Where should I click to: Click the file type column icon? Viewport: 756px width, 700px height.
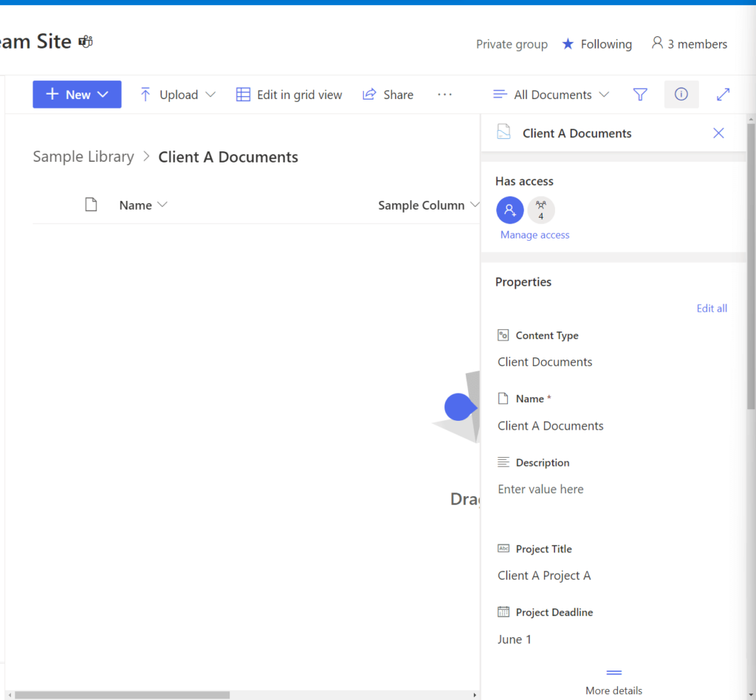coord(91,205)
